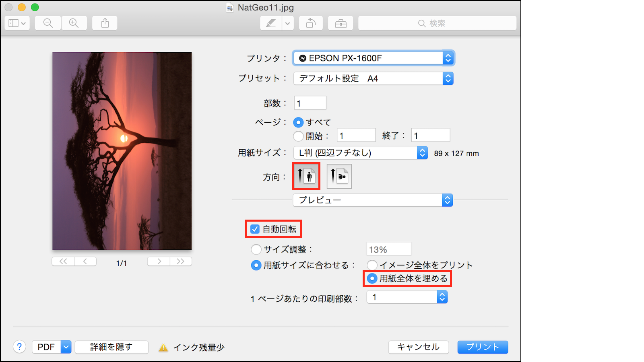
Task: Click the プリント button
Action: pyautogui.click(x=483, y=347)
